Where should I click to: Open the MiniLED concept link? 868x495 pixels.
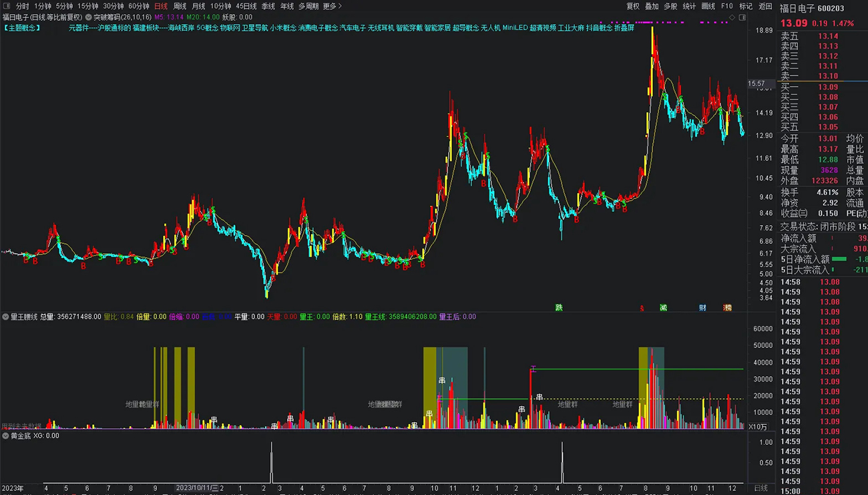point(515,28)
